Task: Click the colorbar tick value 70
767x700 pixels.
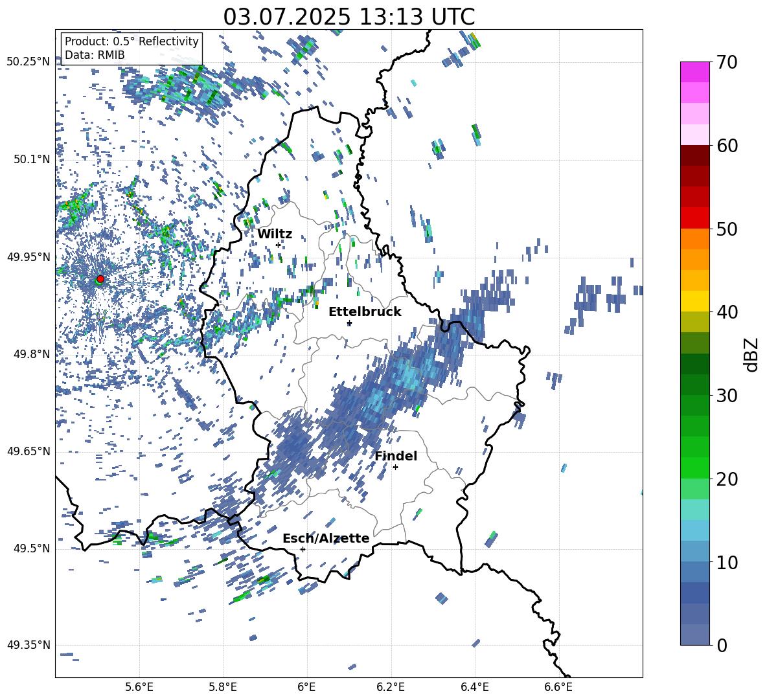Action: (x=727, y=62)
